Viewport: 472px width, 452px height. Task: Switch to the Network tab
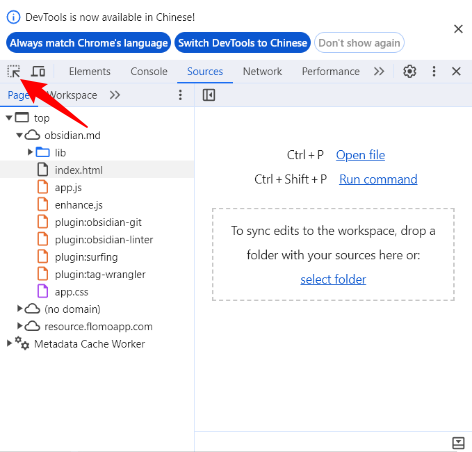click(x=262, y=71)
